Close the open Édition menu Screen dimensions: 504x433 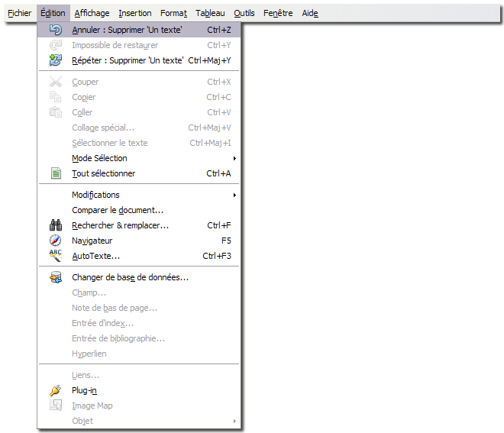tap(53, 13)
